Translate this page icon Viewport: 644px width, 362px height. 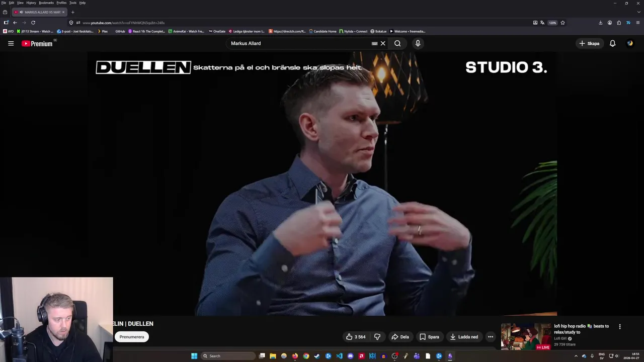click(x=542, y=23)
